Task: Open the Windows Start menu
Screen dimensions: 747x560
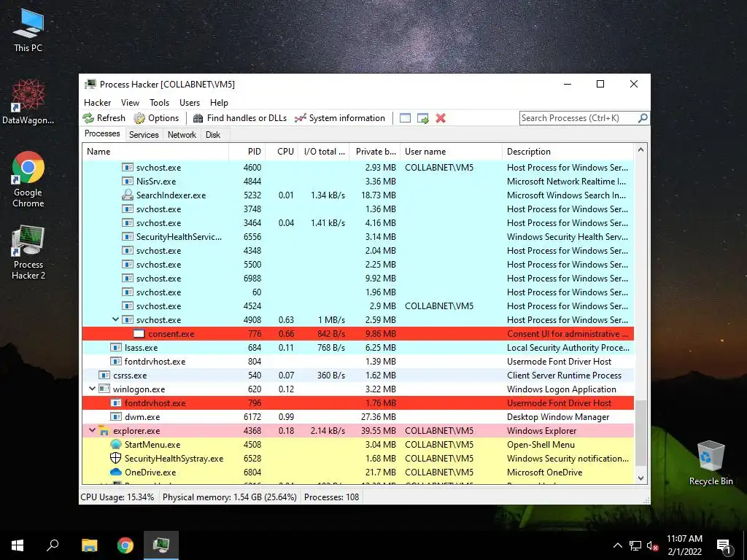Action: tap(18, 545)
